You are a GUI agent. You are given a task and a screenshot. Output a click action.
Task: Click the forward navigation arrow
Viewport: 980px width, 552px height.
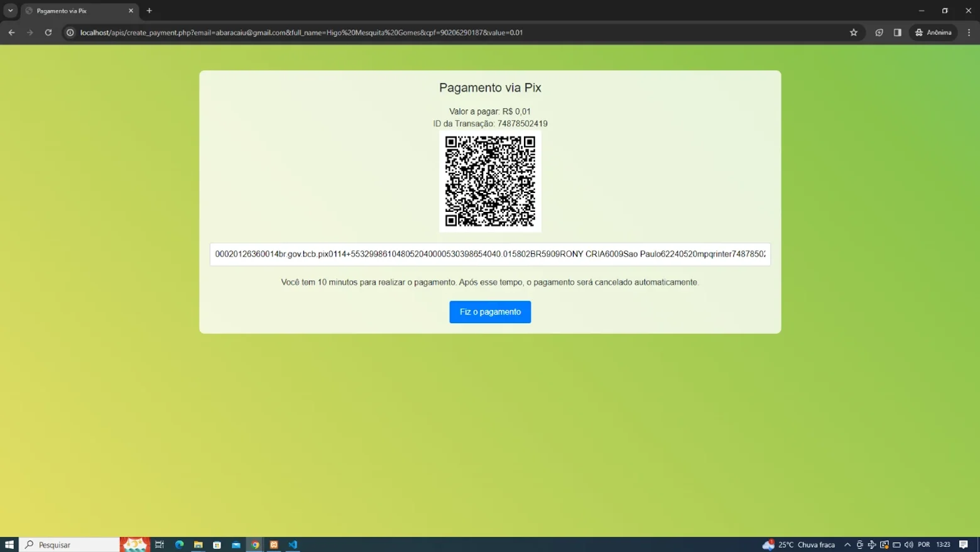point(30,33)
